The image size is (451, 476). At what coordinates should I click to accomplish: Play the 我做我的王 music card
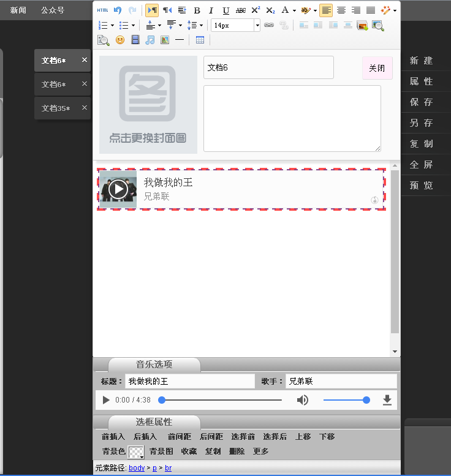pos(118,189)
